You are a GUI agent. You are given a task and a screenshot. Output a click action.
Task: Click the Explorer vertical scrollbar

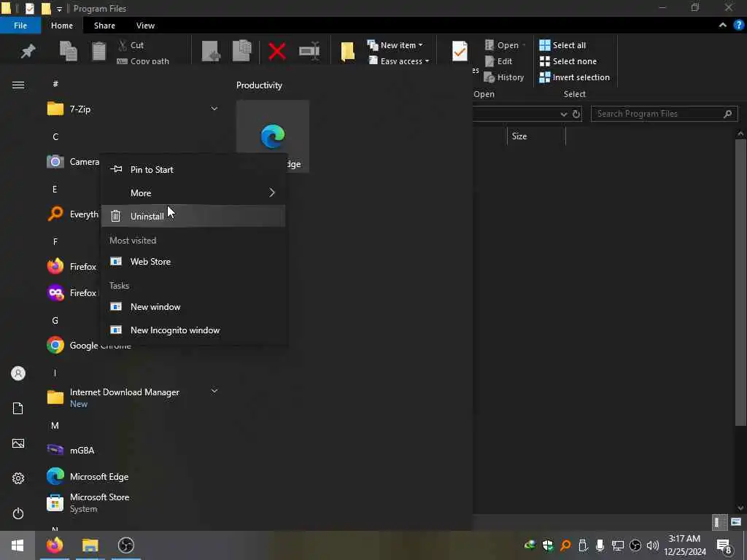coord(740,282)
